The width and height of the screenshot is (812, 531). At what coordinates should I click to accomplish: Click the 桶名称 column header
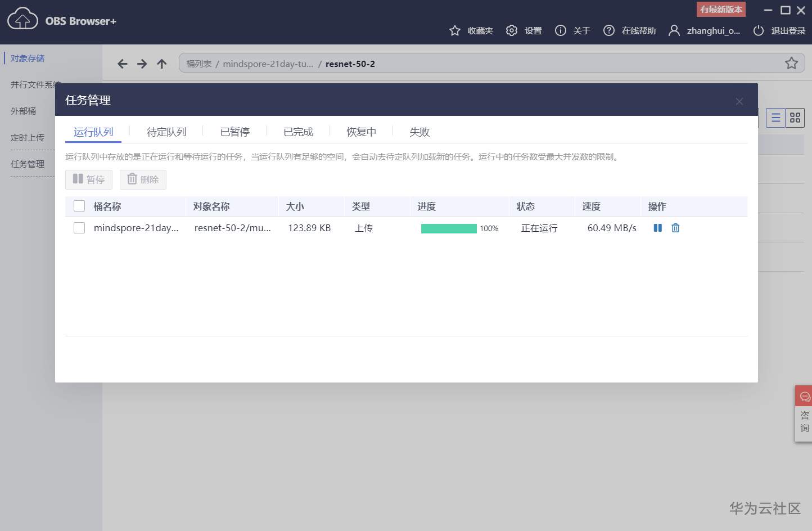point(107,206)
